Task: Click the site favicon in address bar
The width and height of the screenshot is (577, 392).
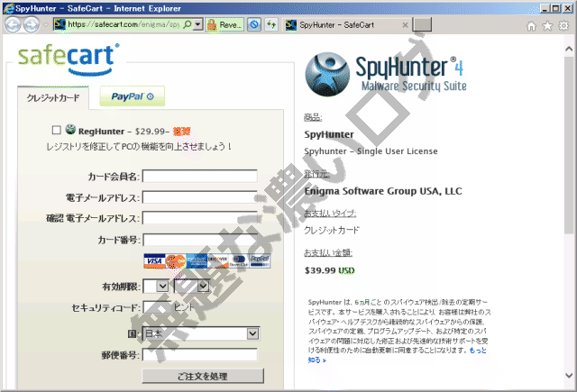Action: (60, 24)
